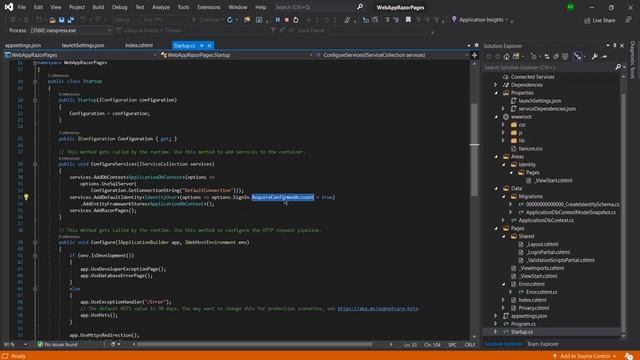Click the editor horizontal scrollbar
The image size is (640, 360).
254,344
